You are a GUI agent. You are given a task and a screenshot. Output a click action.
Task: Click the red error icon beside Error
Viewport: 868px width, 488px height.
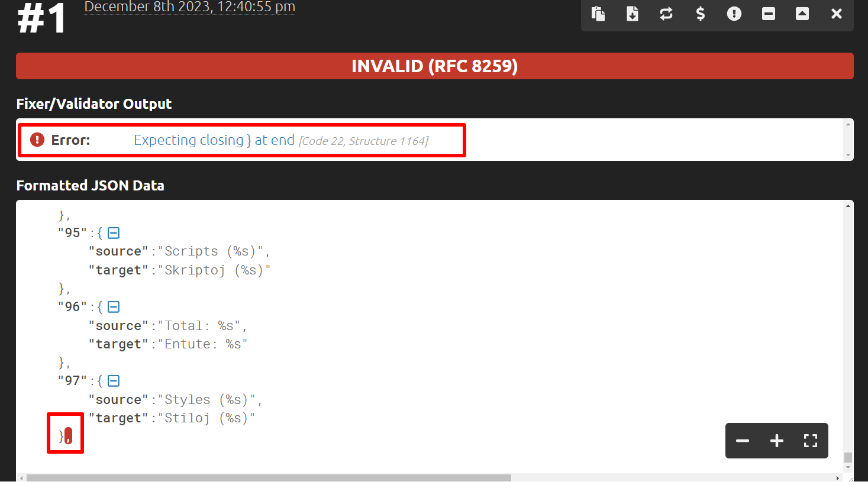click(37, 140)
